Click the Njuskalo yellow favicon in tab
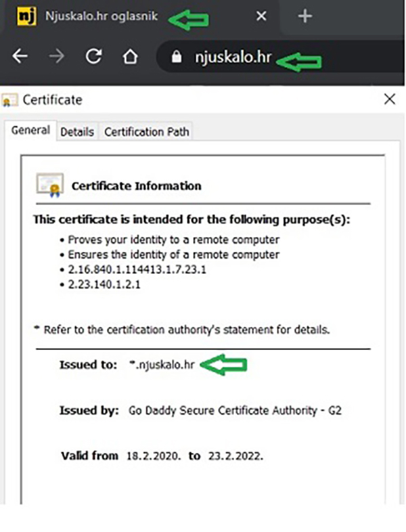Image resolution: width=406 pixels, height=532 pixels. (26, 16)
